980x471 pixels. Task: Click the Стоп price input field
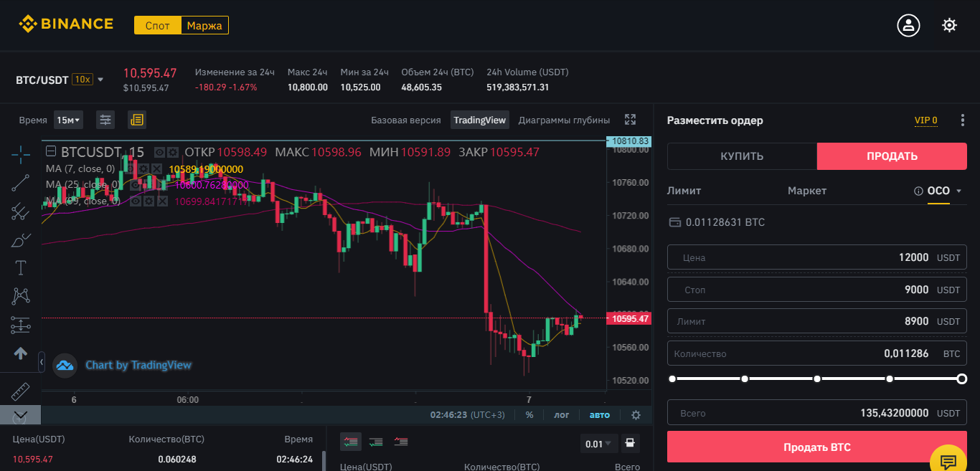[x=817, y=290]
